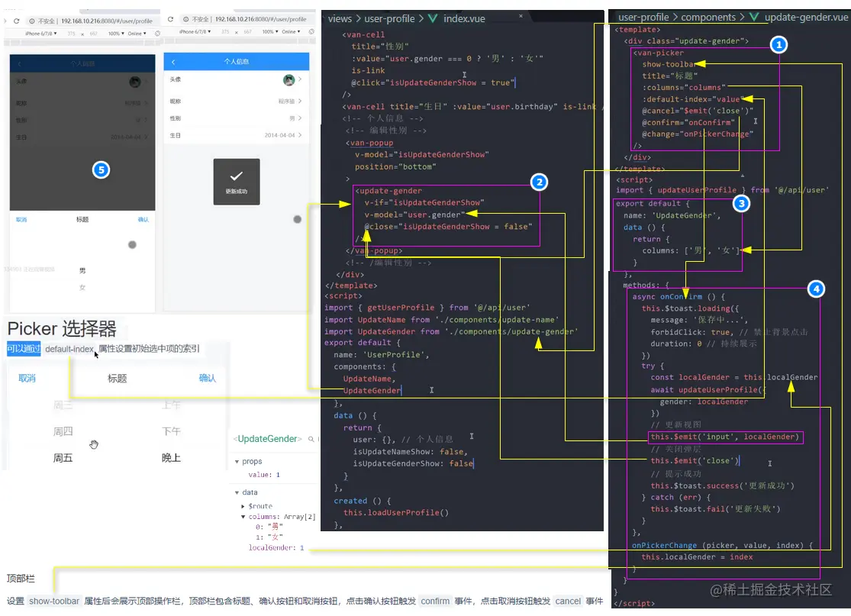This screenshot has width=851, height=616.
Task: Click rotate device icon in 更新成功 browser toolbar
Action: coord(311,31)
